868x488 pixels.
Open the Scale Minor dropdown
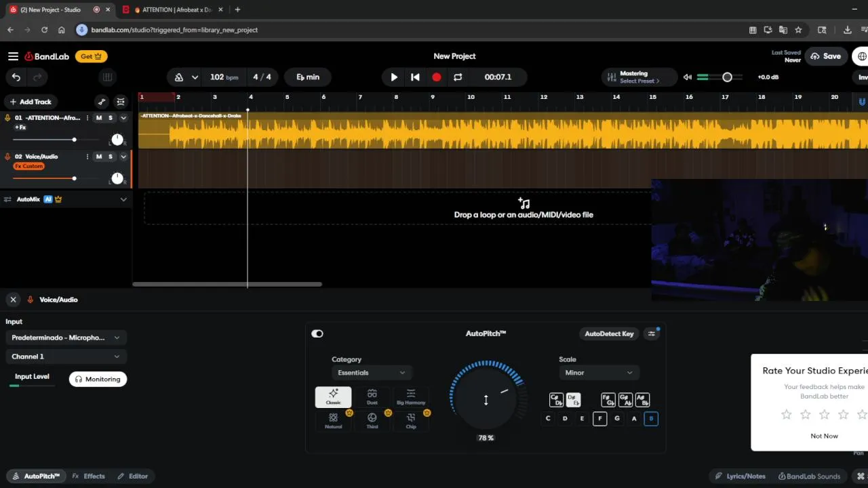pos(599,373)
